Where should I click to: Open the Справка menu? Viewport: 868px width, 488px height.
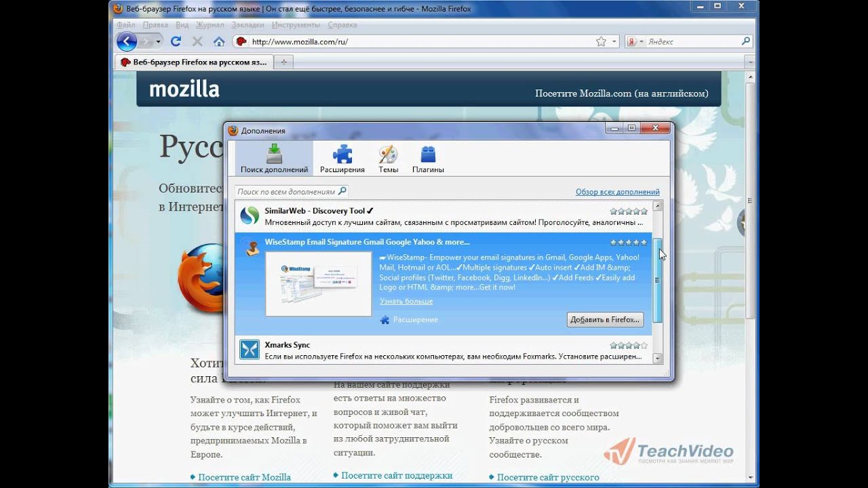[342, 25]
